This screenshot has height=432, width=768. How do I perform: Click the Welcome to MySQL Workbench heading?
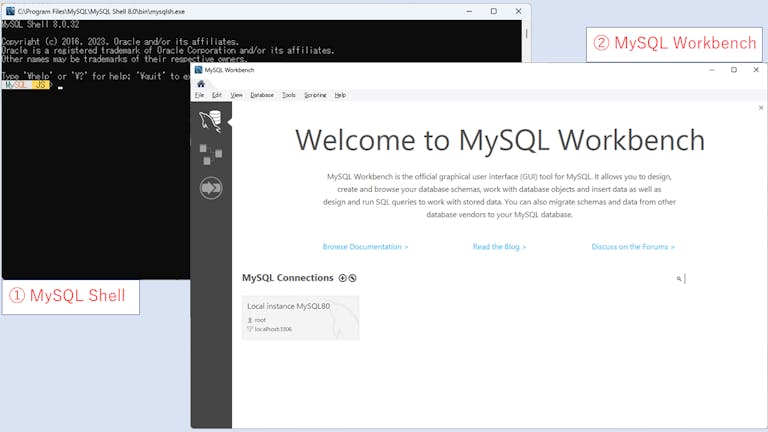pos(500,141)
